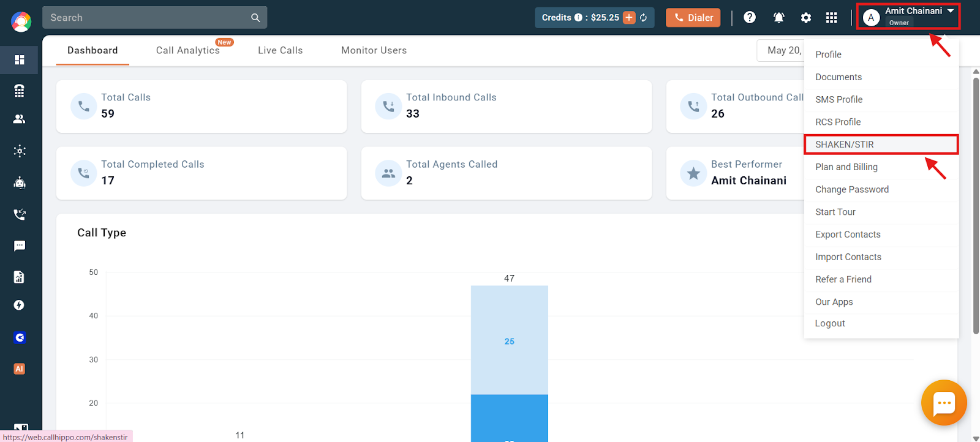The height and width of the screenshot is (442, 980).
Task: Open the dialpad numbers icon in sidebar
Action: pyautogui.click(x=20, y=91)
